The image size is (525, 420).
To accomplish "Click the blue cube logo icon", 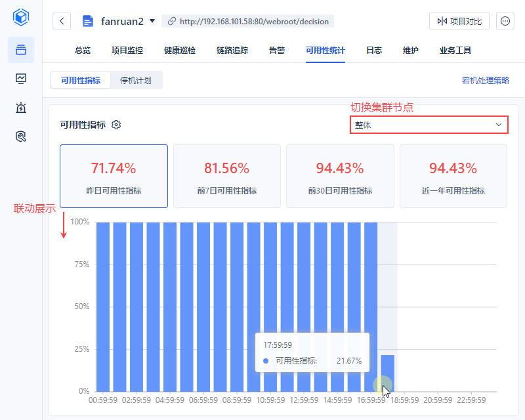I will pos(21,17).
